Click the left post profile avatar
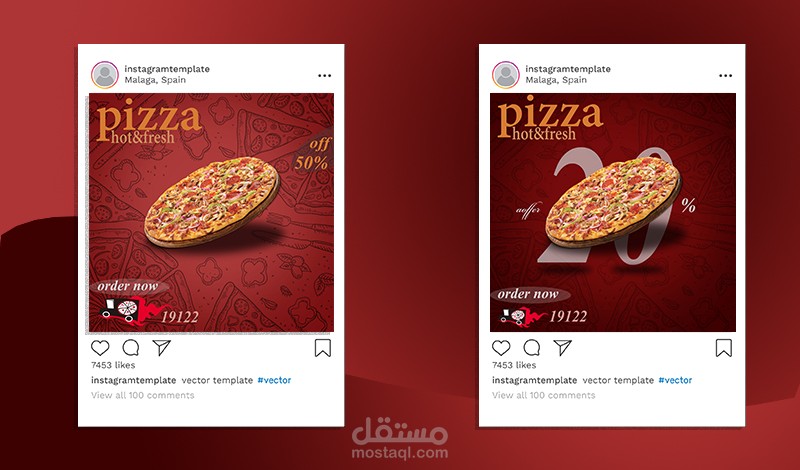This screenshot has width=800, height=470. tap(105, 75)
